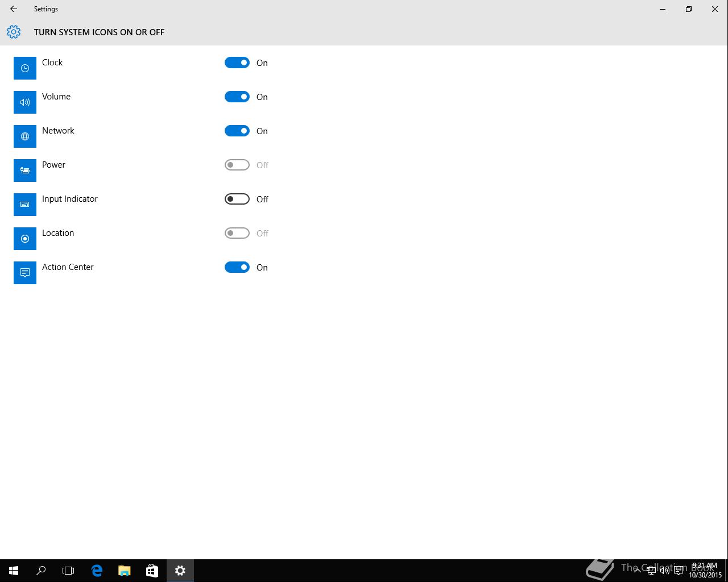Open Action Center from the tray
The width and height of the screenshot is (728, 582).
point(679,571)
